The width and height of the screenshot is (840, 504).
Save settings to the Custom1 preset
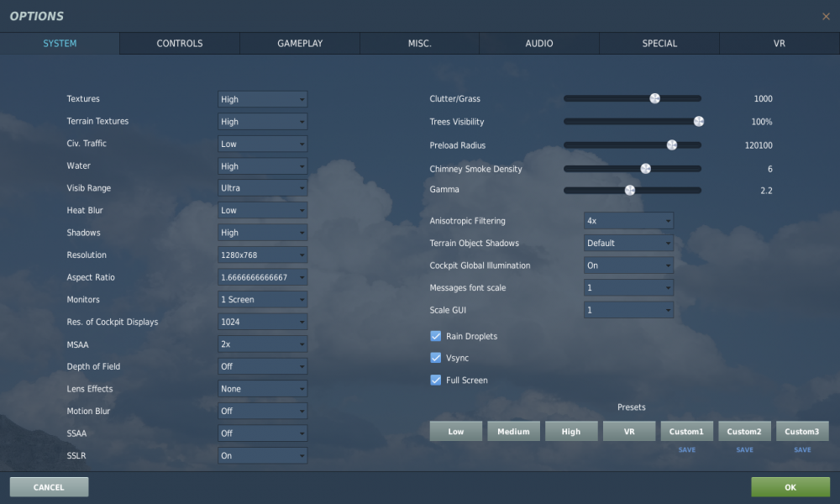point(687,449)
